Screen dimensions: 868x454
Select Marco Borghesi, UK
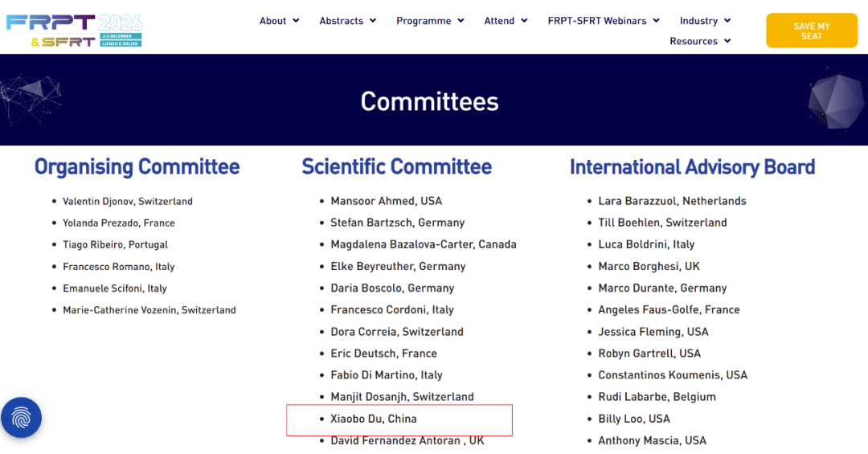[649, 266]
